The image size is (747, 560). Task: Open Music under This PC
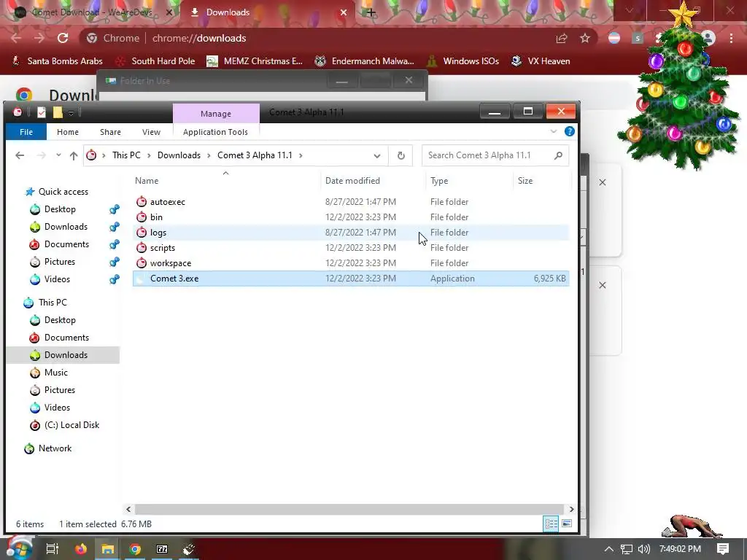pyautogui.click(x=55, y=373)
